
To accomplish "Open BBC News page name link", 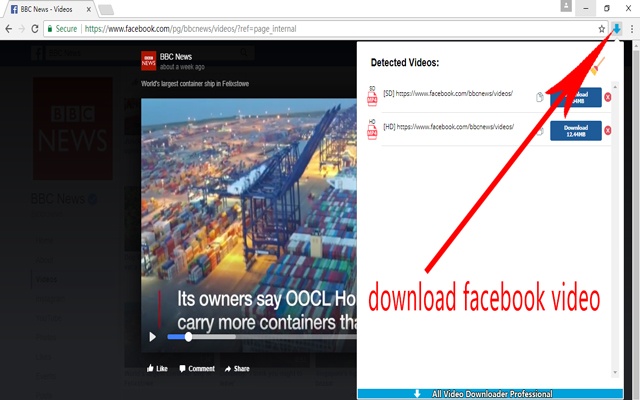I will 176,57.
